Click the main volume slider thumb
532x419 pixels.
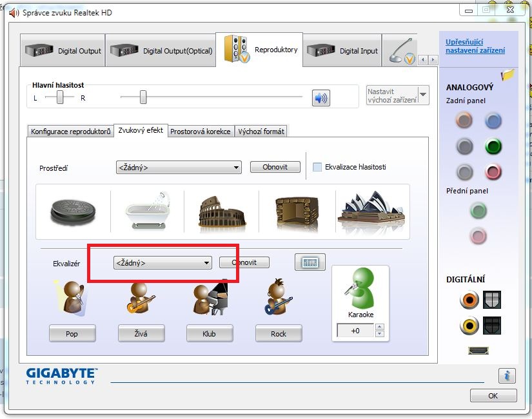coord(143,97)
